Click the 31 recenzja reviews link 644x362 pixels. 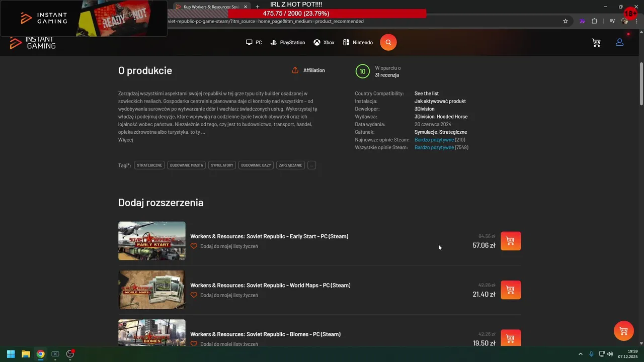click(x=387, y=75)
